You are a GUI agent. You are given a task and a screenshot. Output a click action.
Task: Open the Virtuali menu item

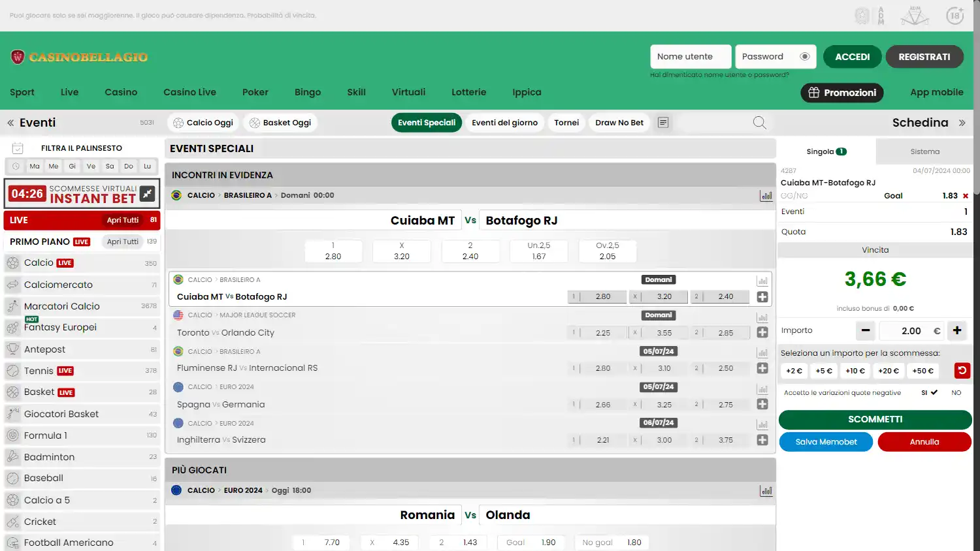(x=408, y=92)
